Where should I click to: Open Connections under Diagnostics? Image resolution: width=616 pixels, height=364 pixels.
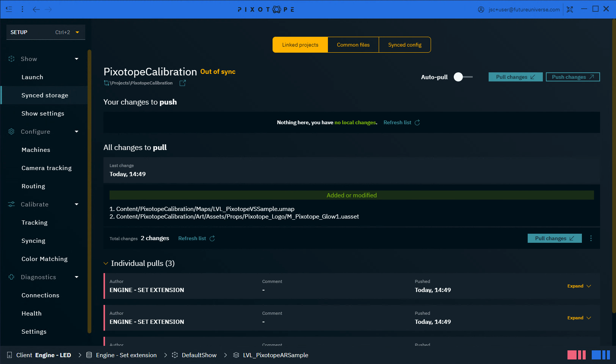click(x=44, y=295)
